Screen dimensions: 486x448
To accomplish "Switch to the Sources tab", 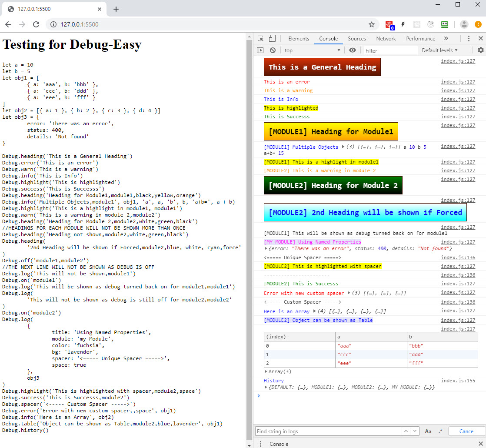I will click(357, 38).
